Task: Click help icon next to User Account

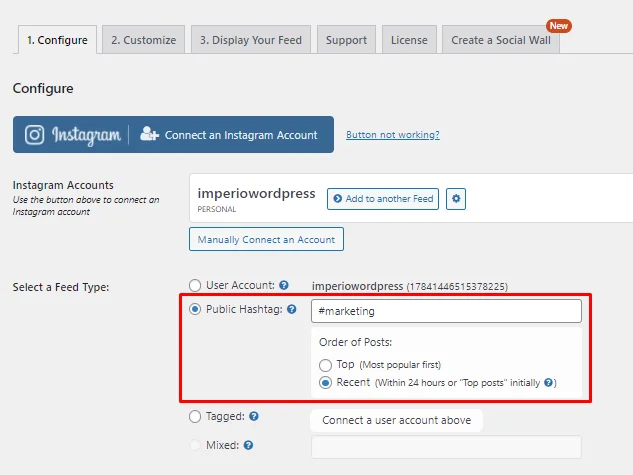Action: pyautogui.click(x=284, y=285)
